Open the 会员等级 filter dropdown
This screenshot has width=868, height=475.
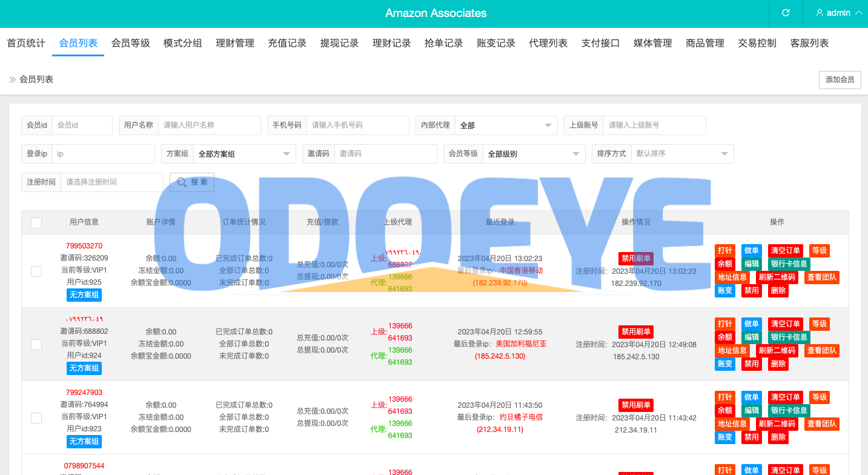click(x=534, y=154)
